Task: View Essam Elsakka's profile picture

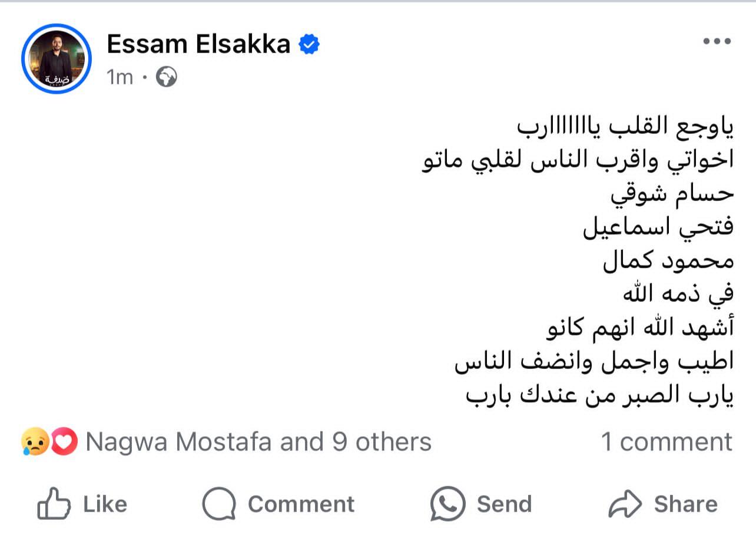Action: pos(57,59)
